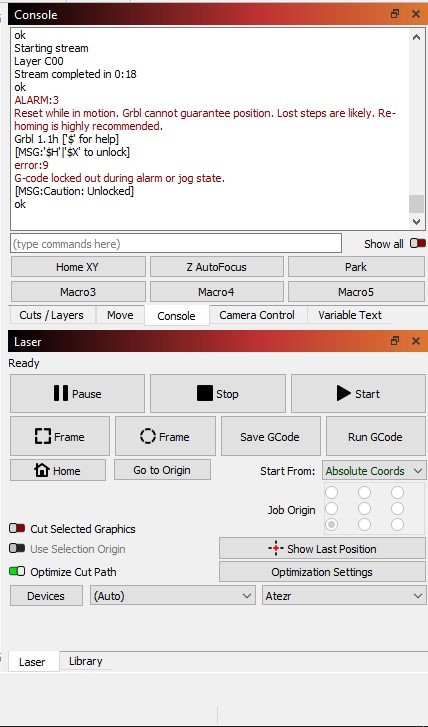Start the laser job with play icon
Viewport: 428px width, 727px height.
358,394
